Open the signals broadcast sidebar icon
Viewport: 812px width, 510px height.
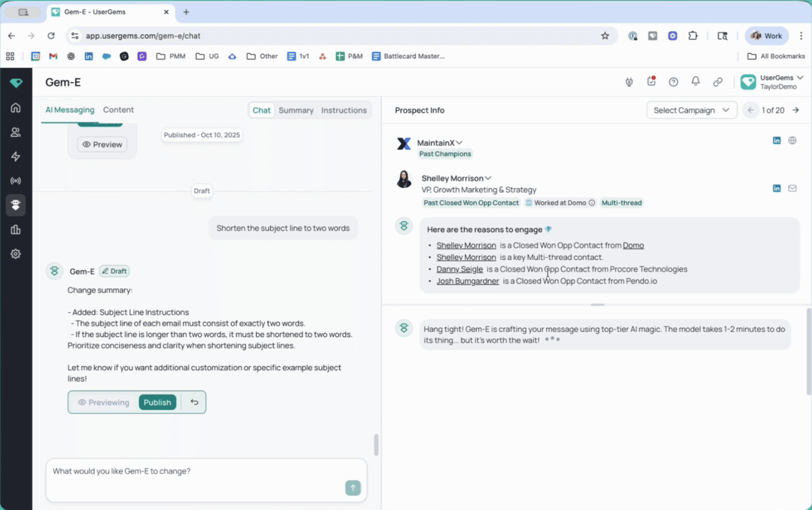[x=16, y=181]
